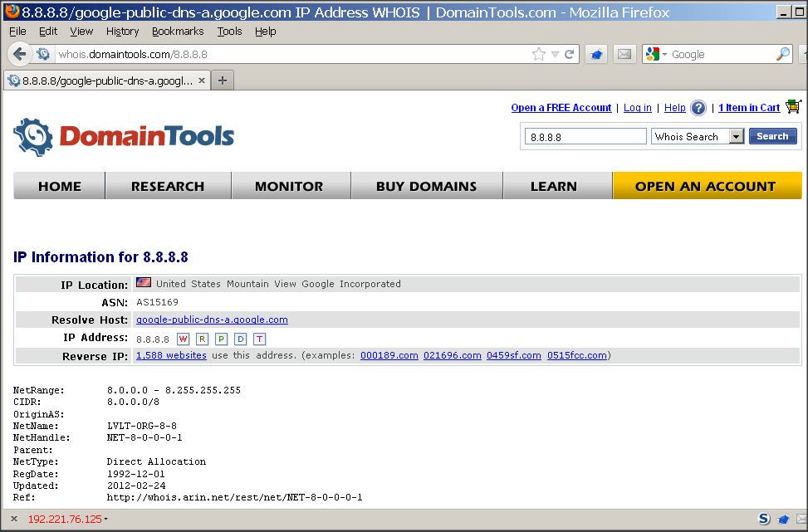Screen dimensions: 808x532
Task: Open the 0459sf.com example link
Action: click(514, 355)
